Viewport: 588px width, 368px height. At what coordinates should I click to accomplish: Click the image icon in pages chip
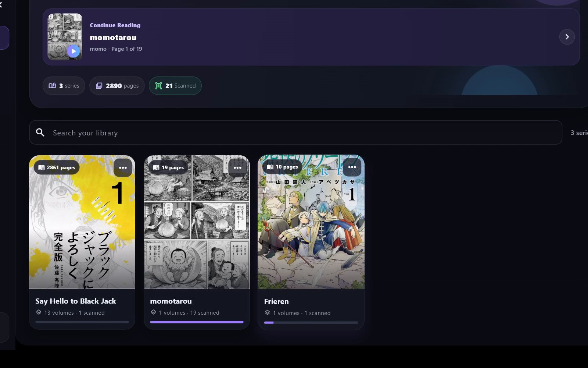pyautogui.click(x=99, y=86)
